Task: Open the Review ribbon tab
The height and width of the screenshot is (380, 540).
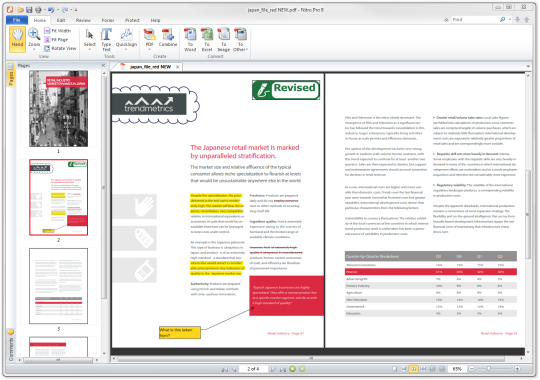Action: (x=83, y=20)
